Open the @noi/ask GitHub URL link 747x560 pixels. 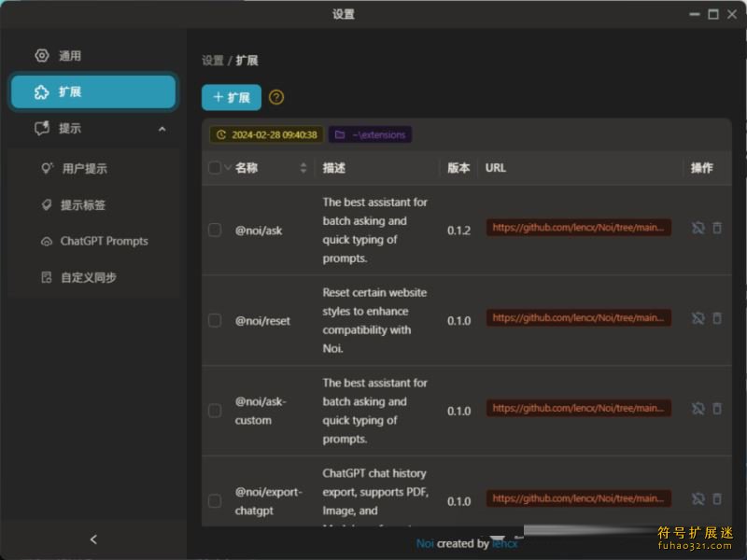pyautogui.click(x=578, y=227)
